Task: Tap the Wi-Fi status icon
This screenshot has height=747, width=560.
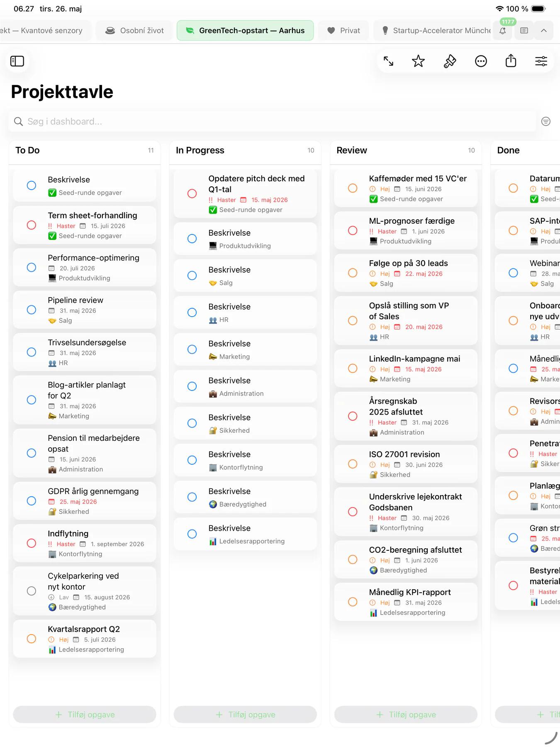Action: 499,9
